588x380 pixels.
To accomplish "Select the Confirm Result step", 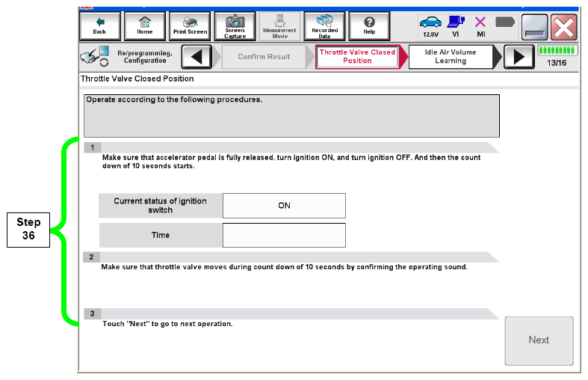I will pyautogui.click(x=264, y=57).
